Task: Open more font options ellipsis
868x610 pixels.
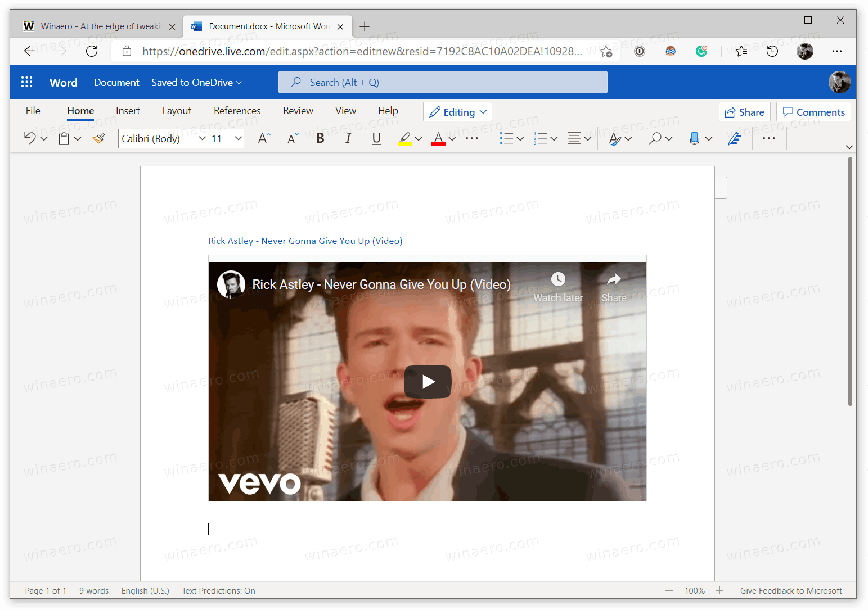Action: [472, 138]
